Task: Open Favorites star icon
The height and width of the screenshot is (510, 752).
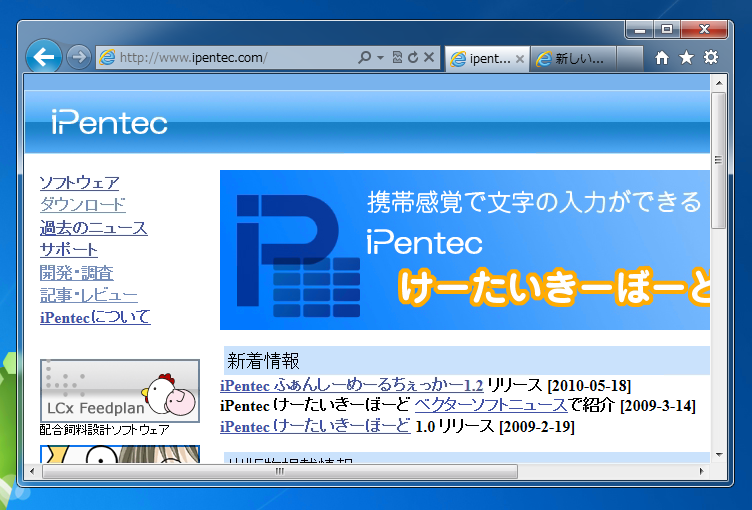Action: (686, 58)
